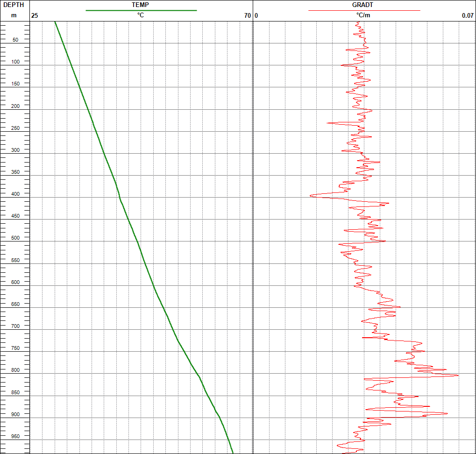Click the TEMP maximum scale value 70
The height and width of the screenshot is (454, 476).
(248, 15)
